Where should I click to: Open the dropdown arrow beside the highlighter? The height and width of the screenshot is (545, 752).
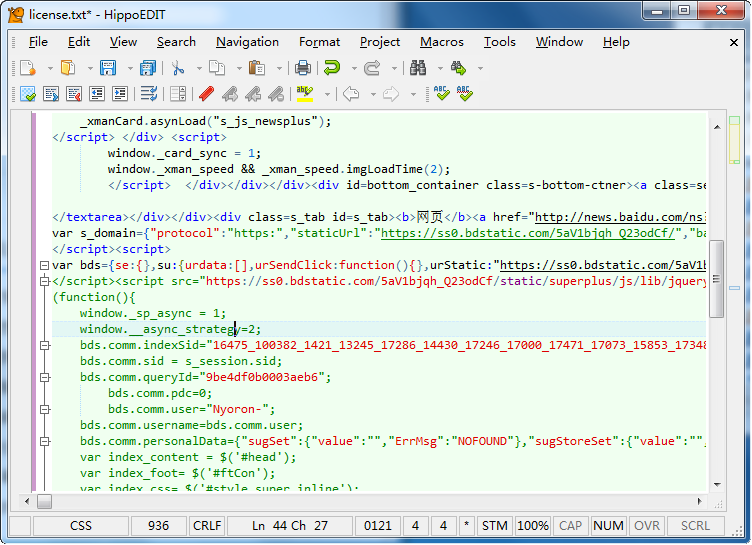[x=327, y=94]
